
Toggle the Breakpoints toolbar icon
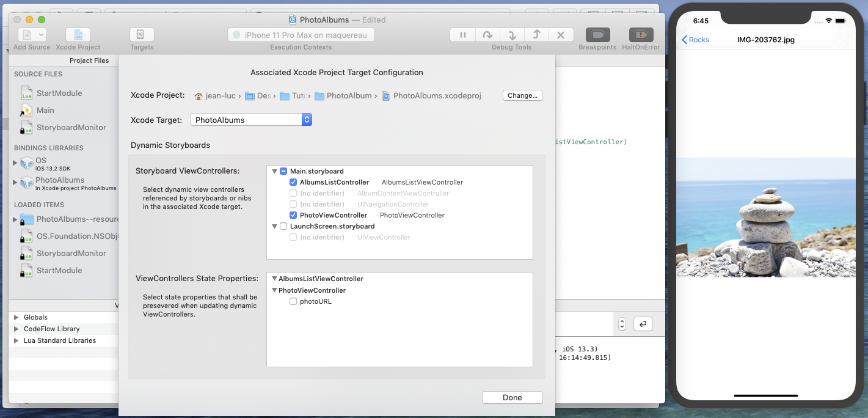pos(597,35)
